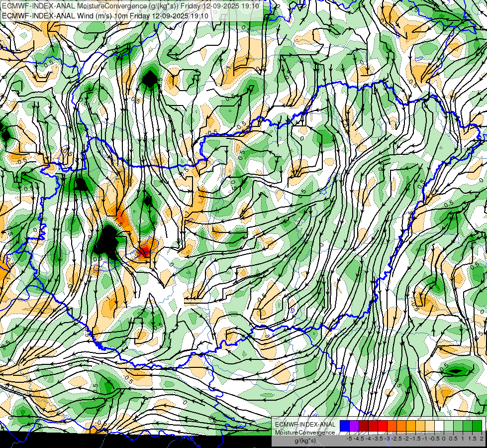The height and width of the screenshot is (448, 487).
Task: Select the Wind (m/s) 10m title line
Action: point(105,16)
